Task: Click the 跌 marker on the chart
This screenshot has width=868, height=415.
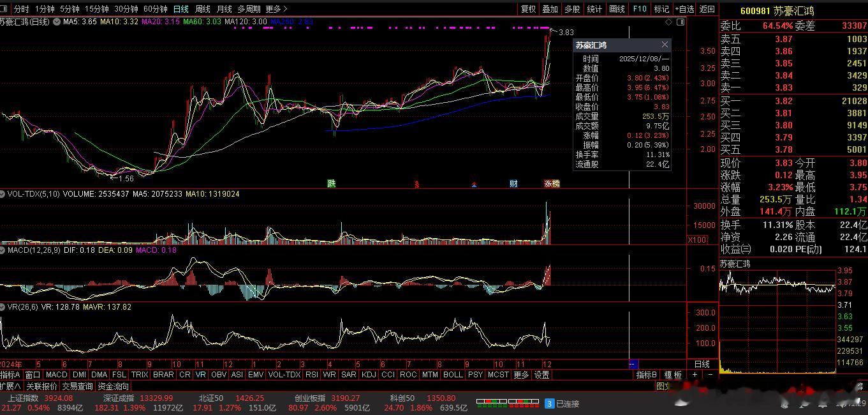Action: pos(331,183)
